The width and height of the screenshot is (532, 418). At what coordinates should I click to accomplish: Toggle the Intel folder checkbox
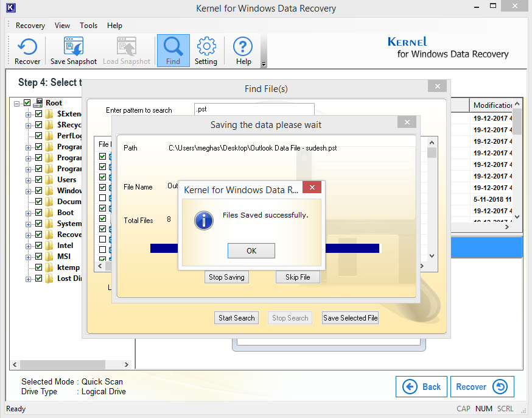point(39,245)
